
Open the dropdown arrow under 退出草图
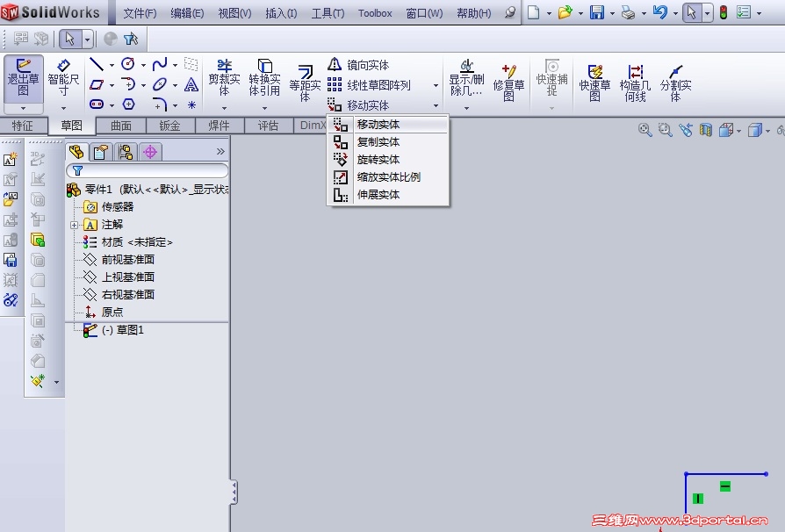pos(24,108)
